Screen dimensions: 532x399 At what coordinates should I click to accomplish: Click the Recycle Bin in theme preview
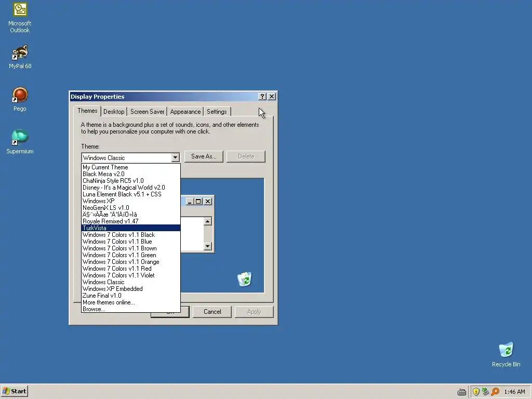[x=245, y=279]
